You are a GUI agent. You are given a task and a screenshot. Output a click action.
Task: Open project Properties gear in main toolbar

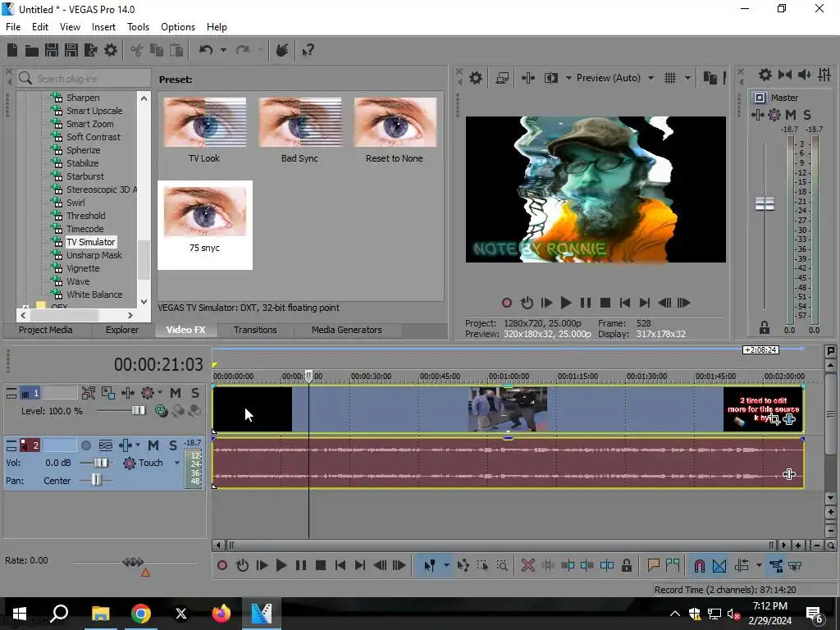111,50
